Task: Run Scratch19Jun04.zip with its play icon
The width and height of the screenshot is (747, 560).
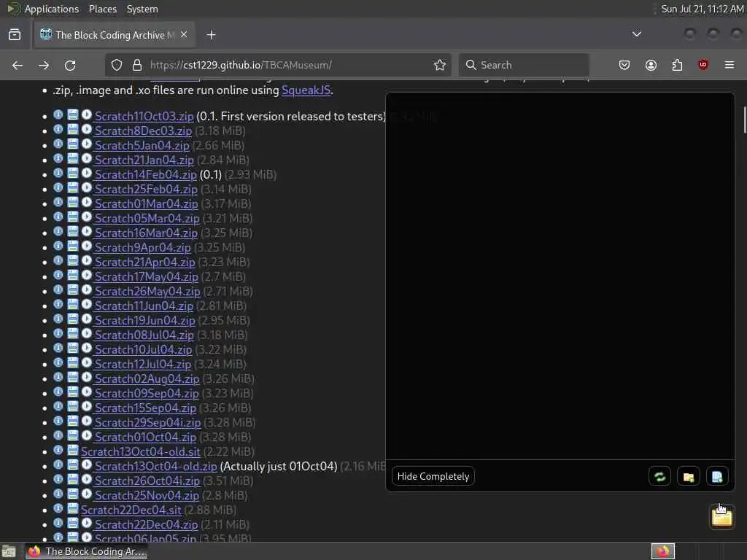Action: (x=87, y=319)
